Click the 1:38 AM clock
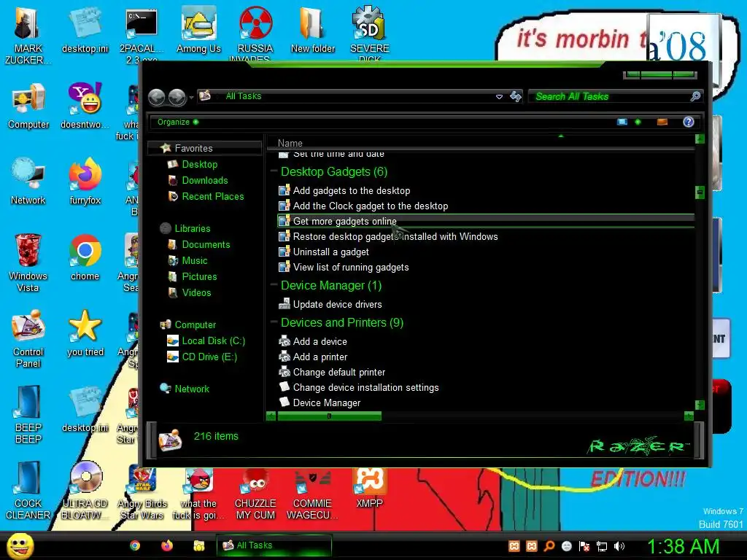This screenshot has width=747, height=560. 683,546
